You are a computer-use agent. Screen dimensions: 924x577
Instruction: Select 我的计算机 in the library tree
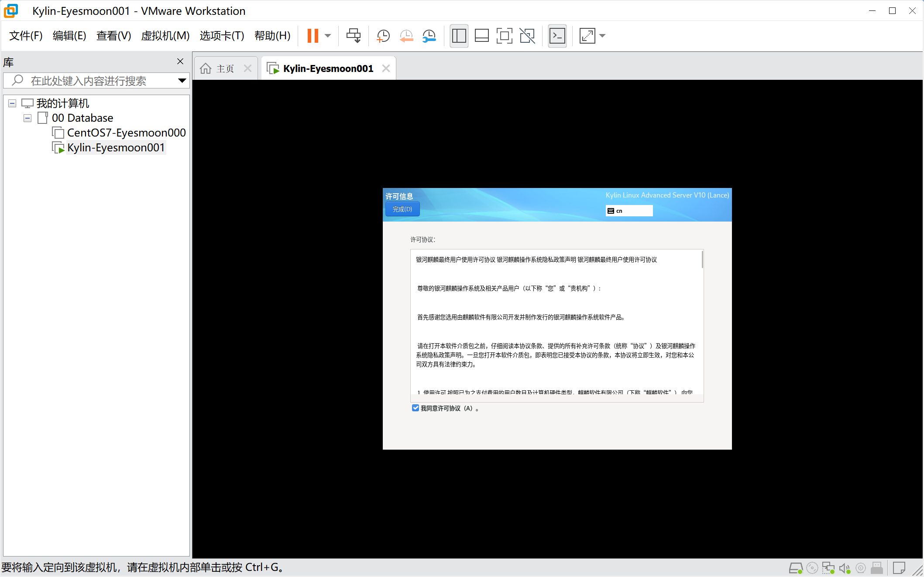[63, 103]
